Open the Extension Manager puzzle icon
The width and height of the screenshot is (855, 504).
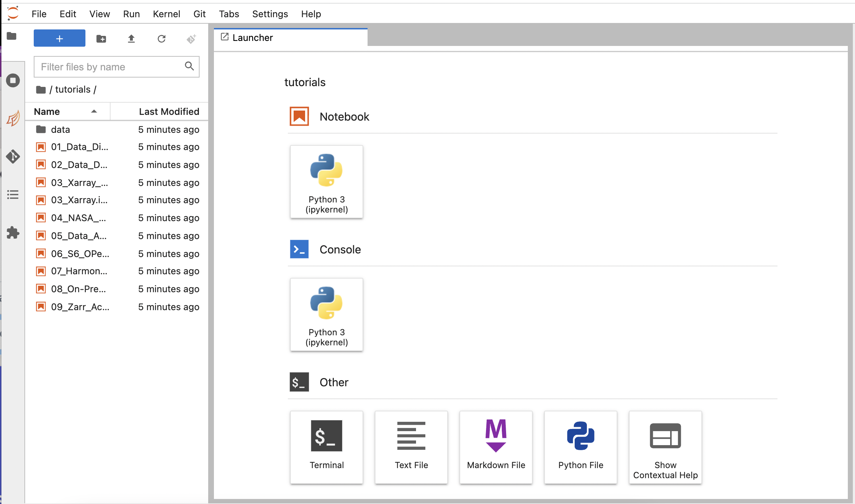(x=13, y=233)
